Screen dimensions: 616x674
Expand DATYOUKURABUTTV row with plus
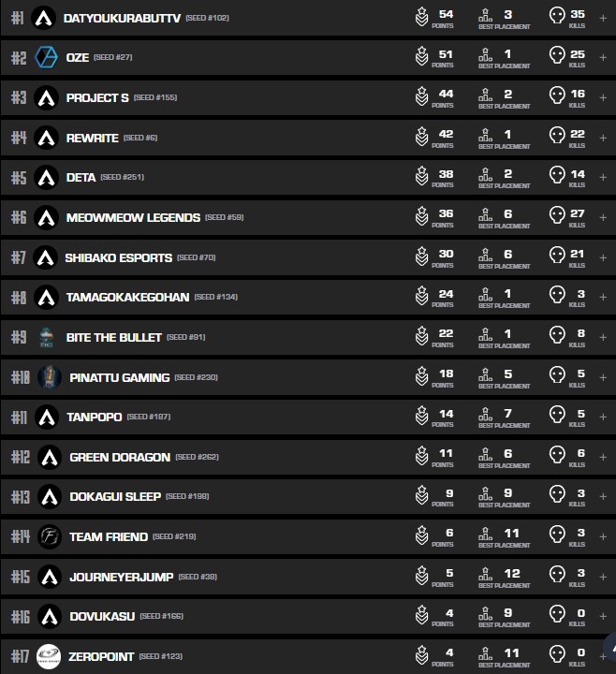click(603, 18)
